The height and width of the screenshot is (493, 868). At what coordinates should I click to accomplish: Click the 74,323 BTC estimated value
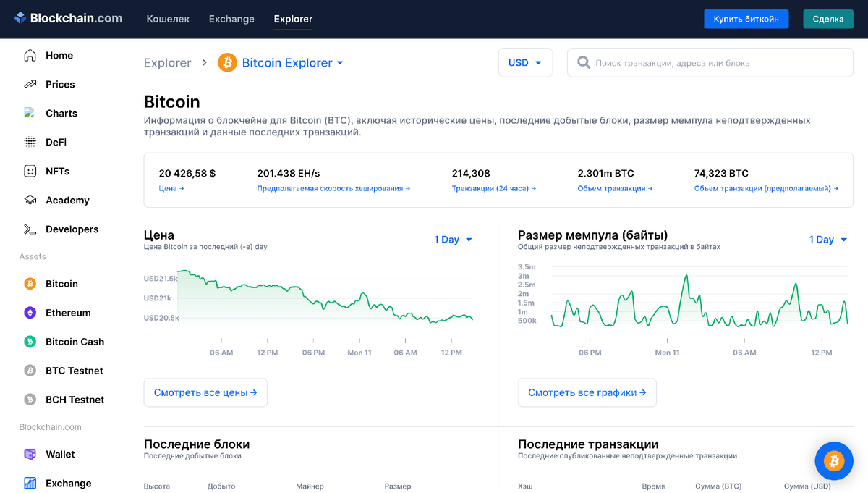tap(721, 173)
